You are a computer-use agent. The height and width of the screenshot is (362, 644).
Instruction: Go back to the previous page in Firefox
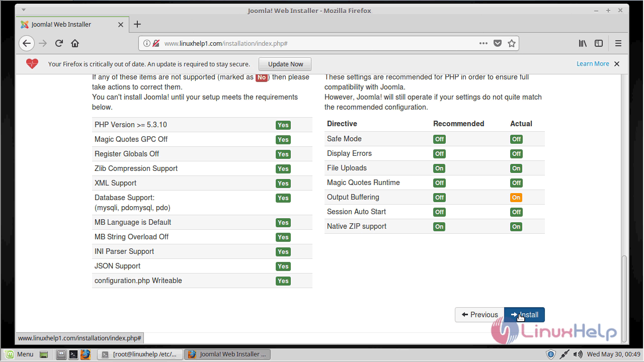[27, 43]
